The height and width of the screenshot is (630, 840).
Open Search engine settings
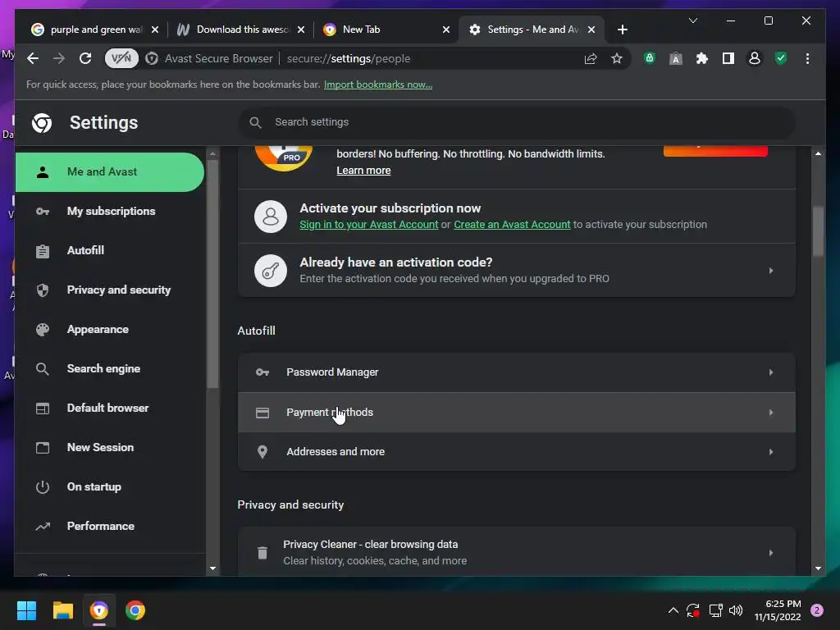click(x=109, y=368)
